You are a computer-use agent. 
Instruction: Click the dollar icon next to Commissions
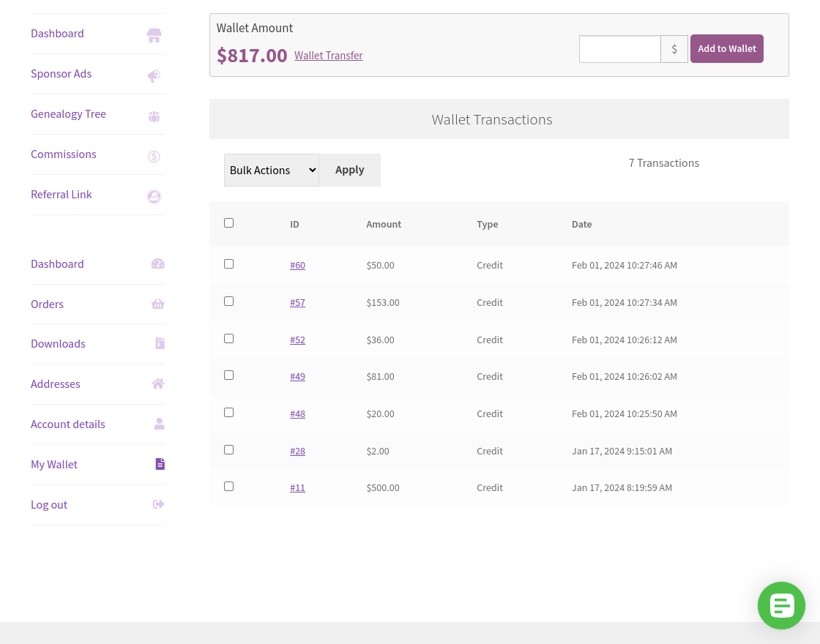coord(154,156)
